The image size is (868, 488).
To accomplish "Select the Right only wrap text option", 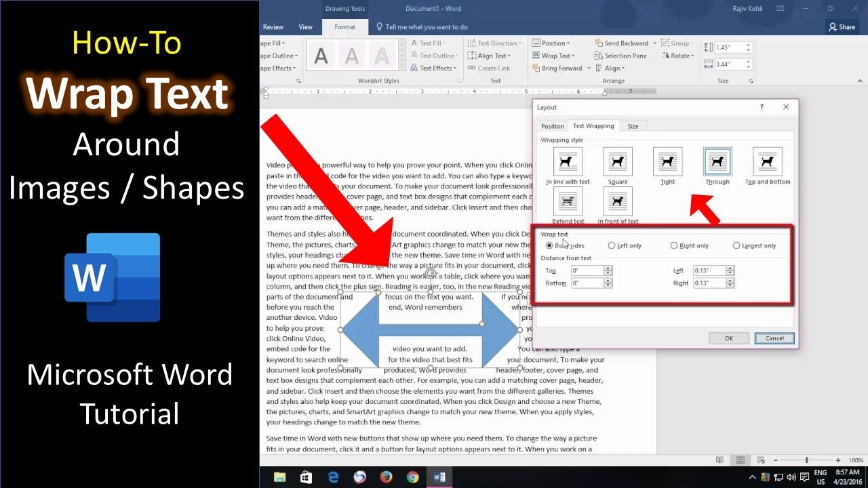I will pos(690,245).
